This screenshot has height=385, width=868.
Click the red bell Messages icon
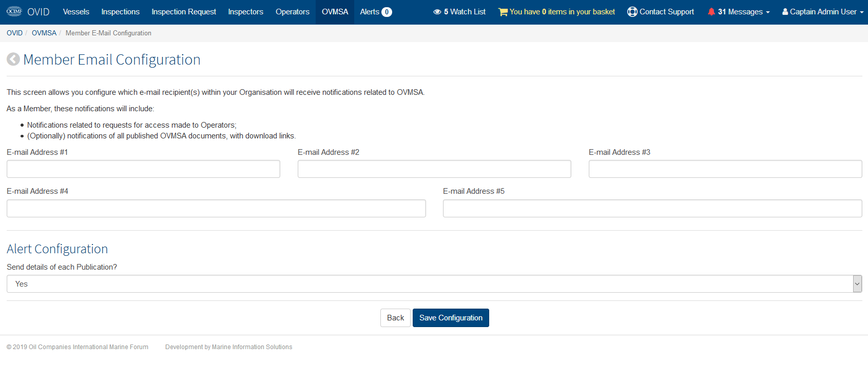coord(711,12)
